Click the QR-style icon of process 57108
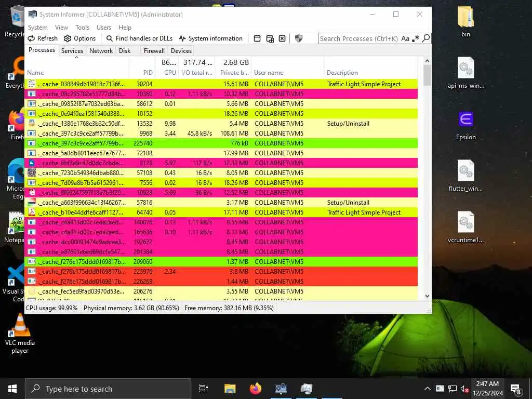 coord(32,172)
